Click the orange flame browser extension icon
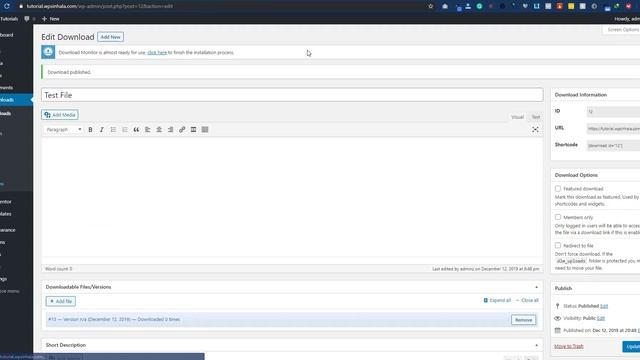This screenshot has width=640, height=360. (x=560, y=6)
